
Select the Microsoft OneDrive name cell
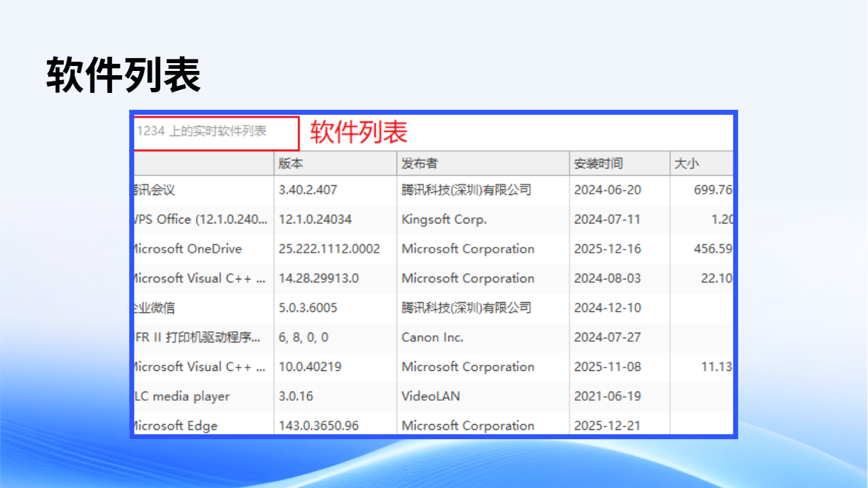[187, 249]
